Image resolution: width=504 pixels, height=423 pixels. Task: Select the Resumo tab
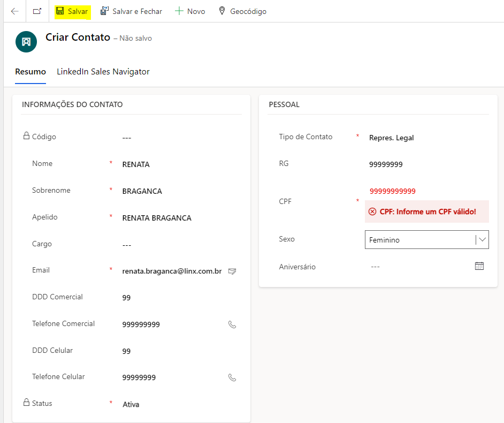point(30,72)
